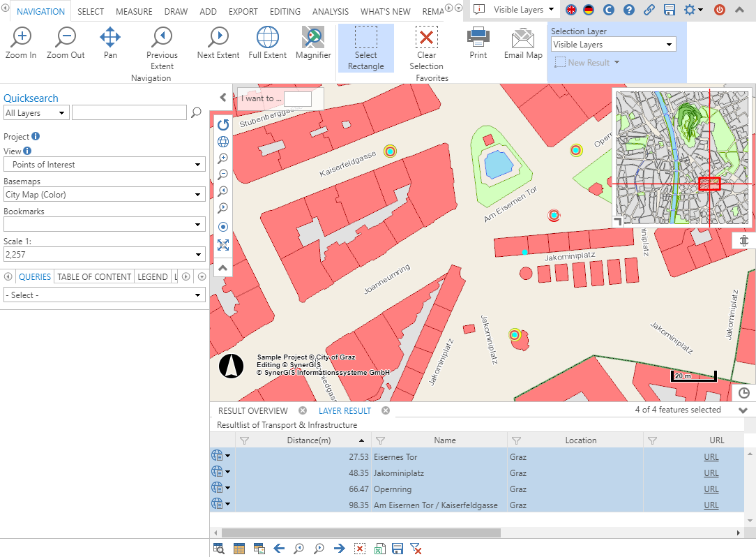Collapse the left sidebar panel with the arrow
The height and width of the screenshot is (557, 756).
[x=223, y=98]
